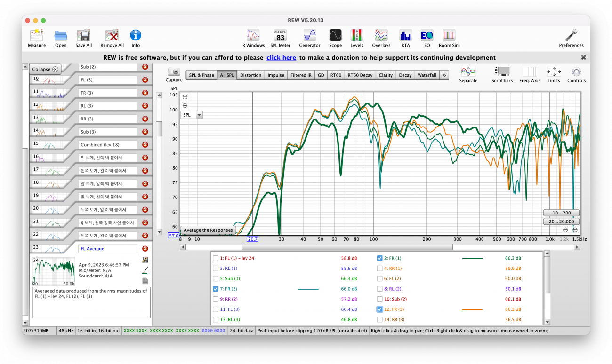Switch to RT60 Decay tab
This screenshot has height=364, width=612.
[360, 75]
